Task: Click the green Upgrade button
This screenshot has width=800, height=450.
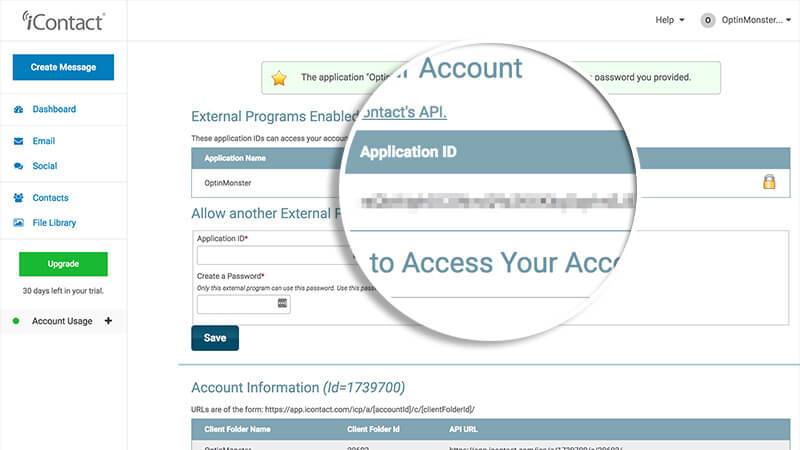Action: click(x=63, y=264)
